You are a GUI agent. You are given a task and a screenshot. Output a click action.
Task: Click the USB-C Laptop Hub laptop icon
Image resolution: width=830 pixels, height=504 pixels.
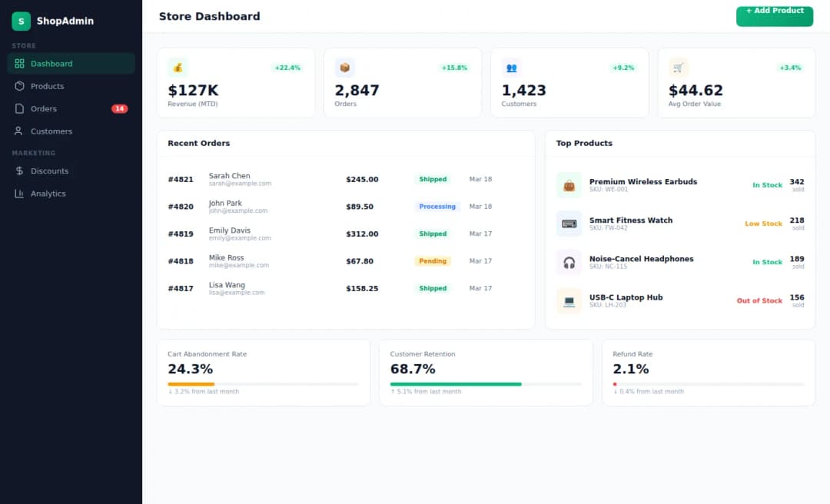click(569, 300)
